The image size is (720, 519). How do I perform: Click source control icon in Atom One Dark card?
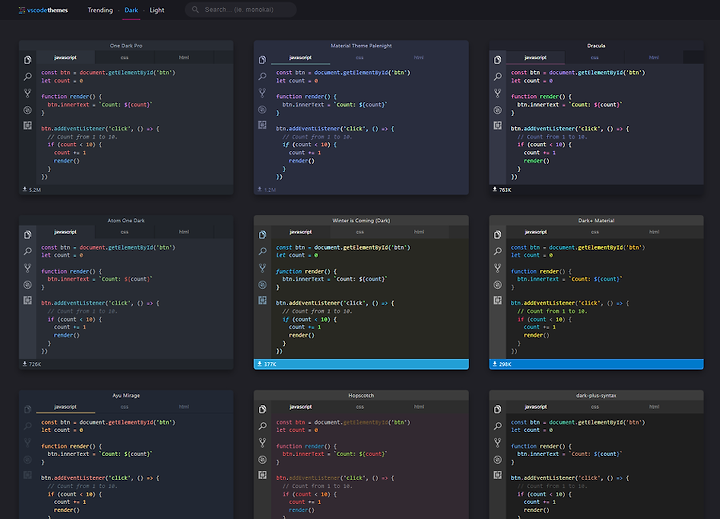click(28, 268)
